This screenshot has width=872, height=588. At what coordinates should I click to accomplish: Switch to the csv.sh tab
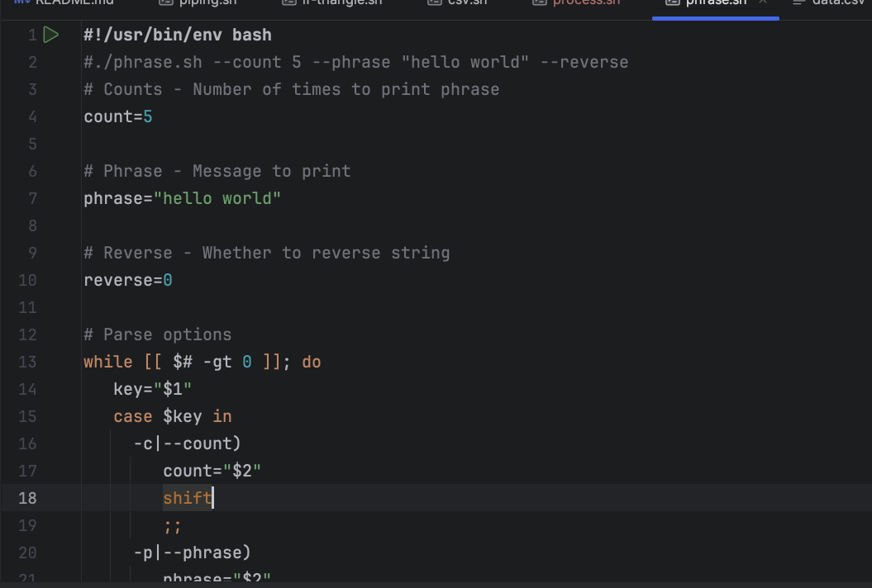point(468,2)
